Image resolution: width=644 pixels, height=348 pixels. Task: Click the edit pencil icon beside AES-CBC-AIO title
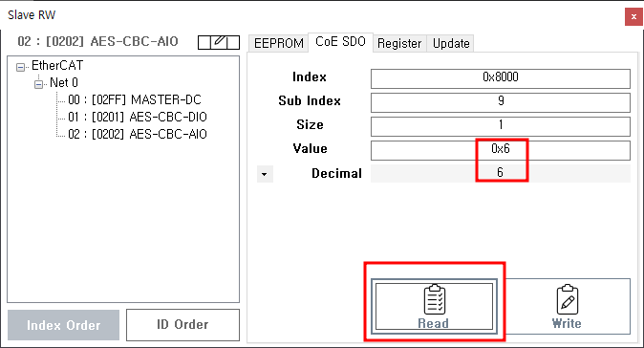[x=219, y=42]
